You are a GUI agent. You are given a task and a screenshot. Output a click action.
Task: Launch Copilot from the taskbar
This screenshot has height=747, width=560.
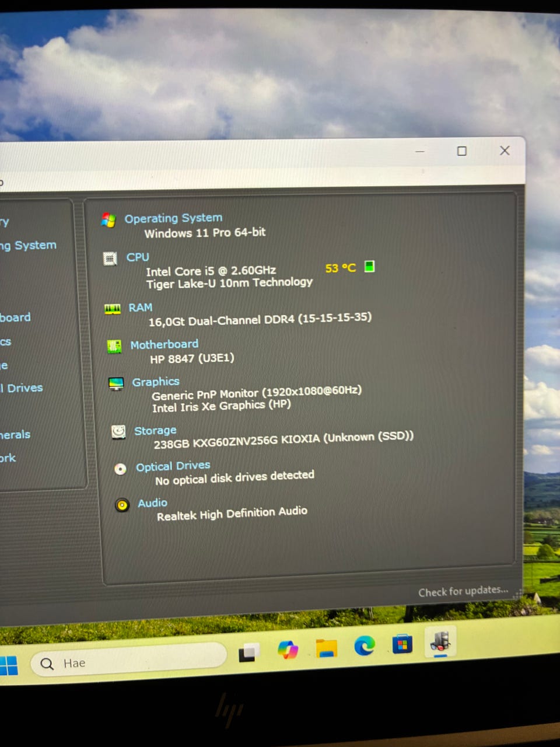click(x=288, y=650)
